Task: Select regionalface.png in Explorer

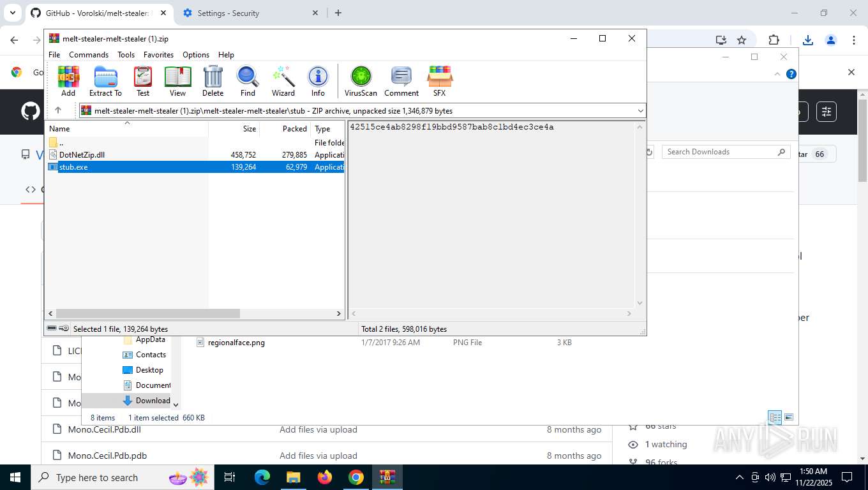Action: click(x=236, y=343)
